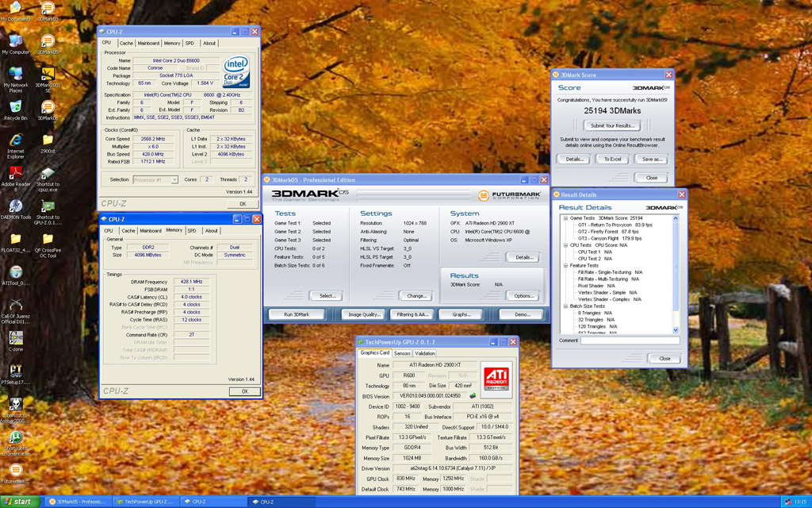Click OK in the DRAM timings CPU-Z window

(244, 391)
